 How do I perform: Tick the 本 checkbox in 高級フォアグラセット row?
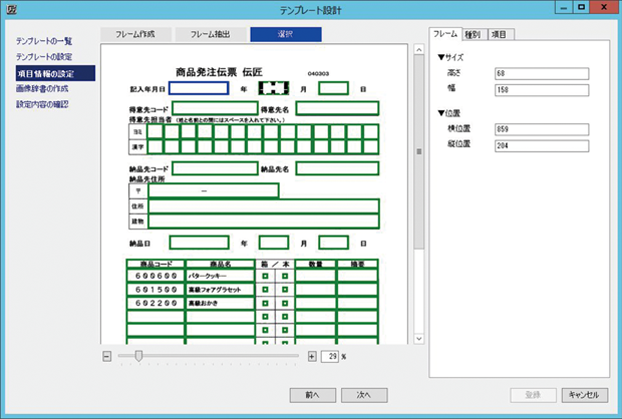pyautogui.click(x=284, y=288)
